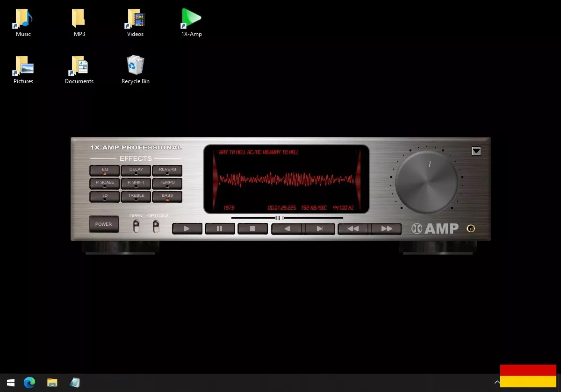Click the 1X AMP logo
Screen dimensions: 561x392
(x=435, y=228)
